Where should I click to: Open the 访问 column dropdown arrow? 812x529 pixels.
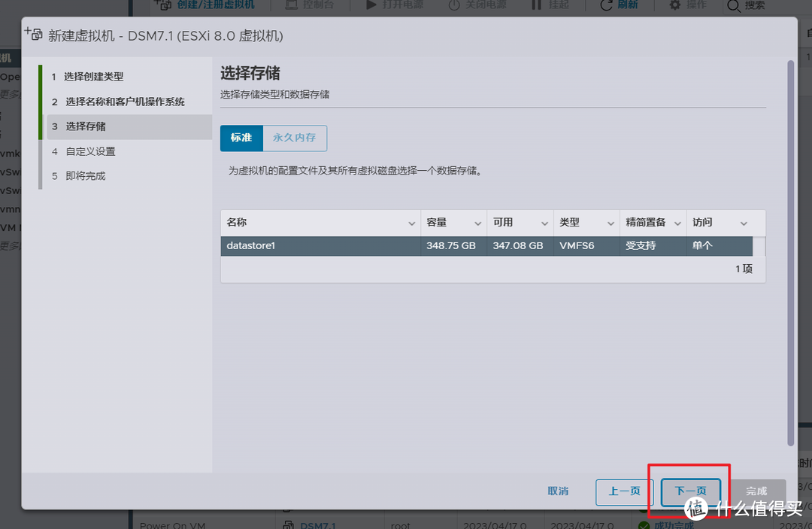744,223
